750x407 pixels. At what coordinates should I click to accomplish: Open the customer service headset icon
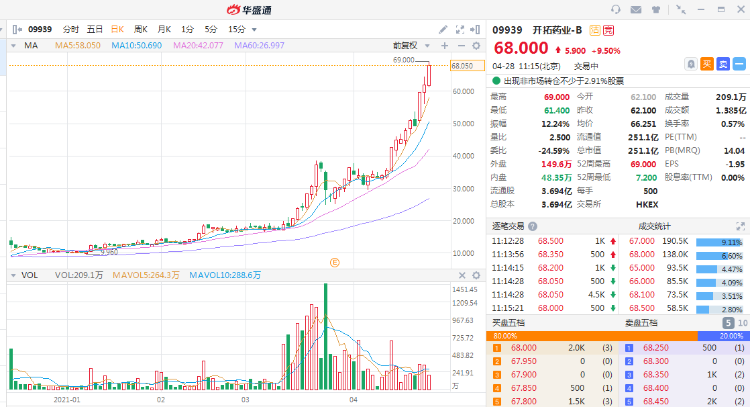[616, 10]
